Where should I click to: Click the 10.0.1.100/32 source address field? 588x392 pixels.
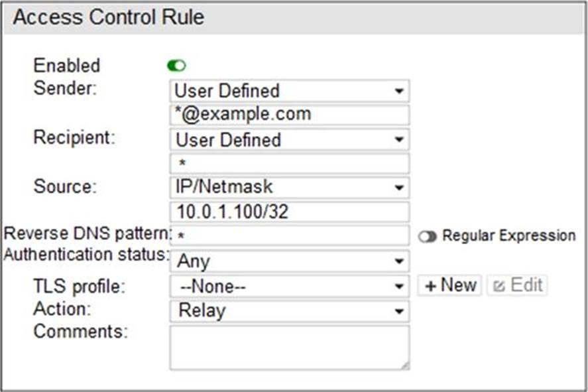[289, 212]
